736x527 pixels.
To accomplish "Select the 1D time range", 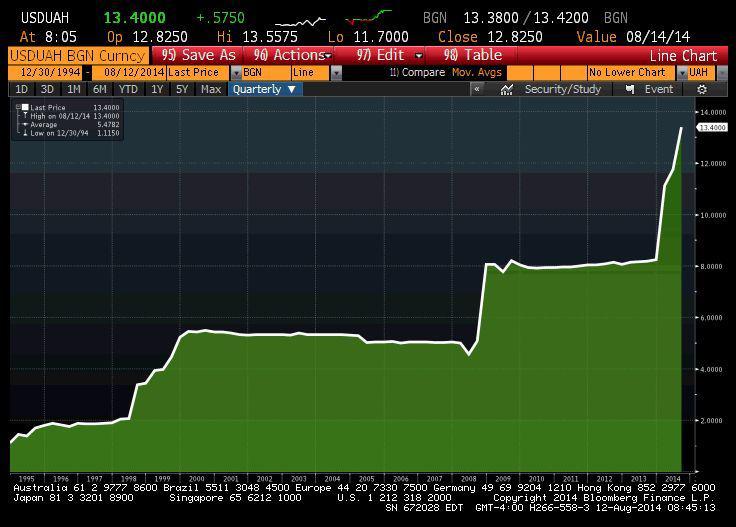I will [x=22, y=89].
